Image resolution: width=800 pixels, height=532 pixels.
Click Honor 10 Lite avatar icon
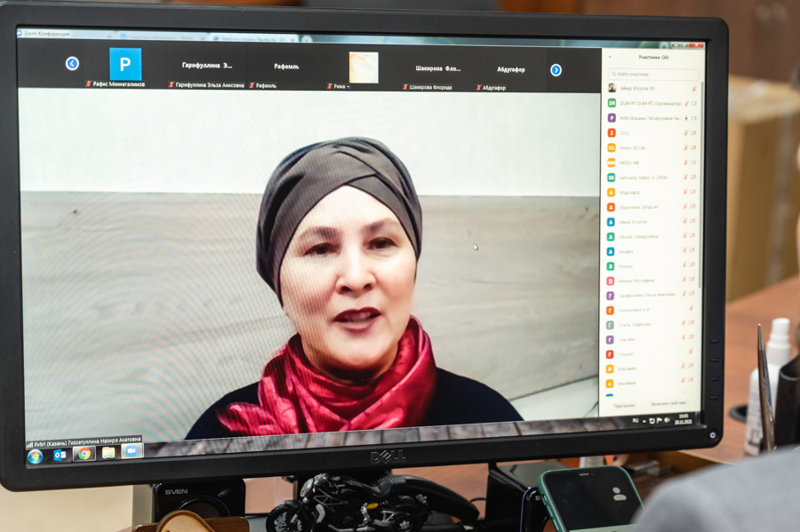point(612,147)
